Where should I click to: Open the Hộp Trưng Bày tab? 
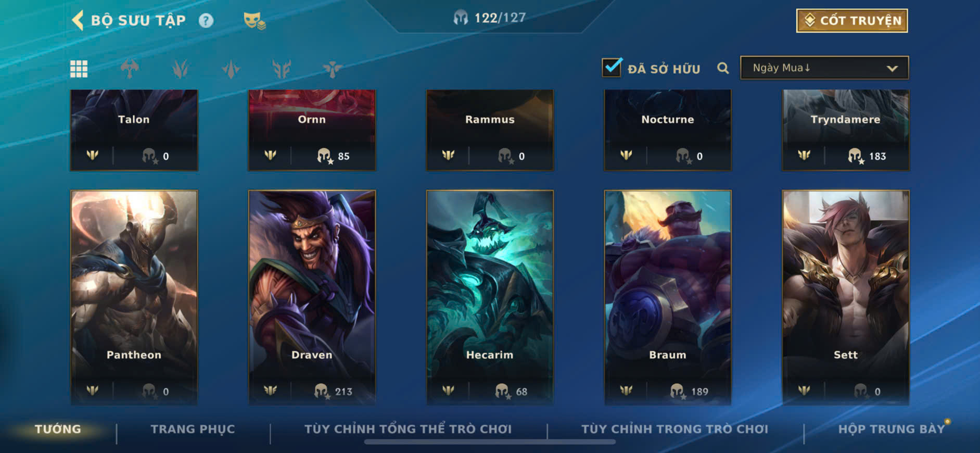[891, 429]
